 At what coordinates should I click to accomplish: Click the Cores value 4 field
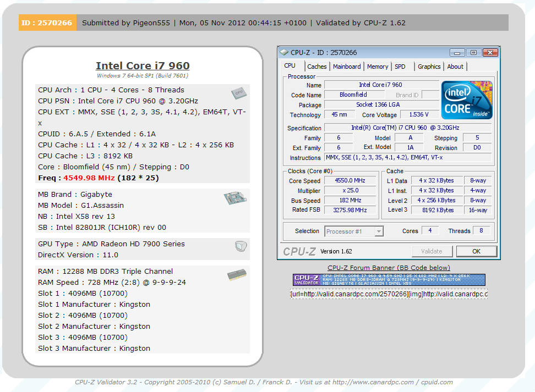click(430, 231)
